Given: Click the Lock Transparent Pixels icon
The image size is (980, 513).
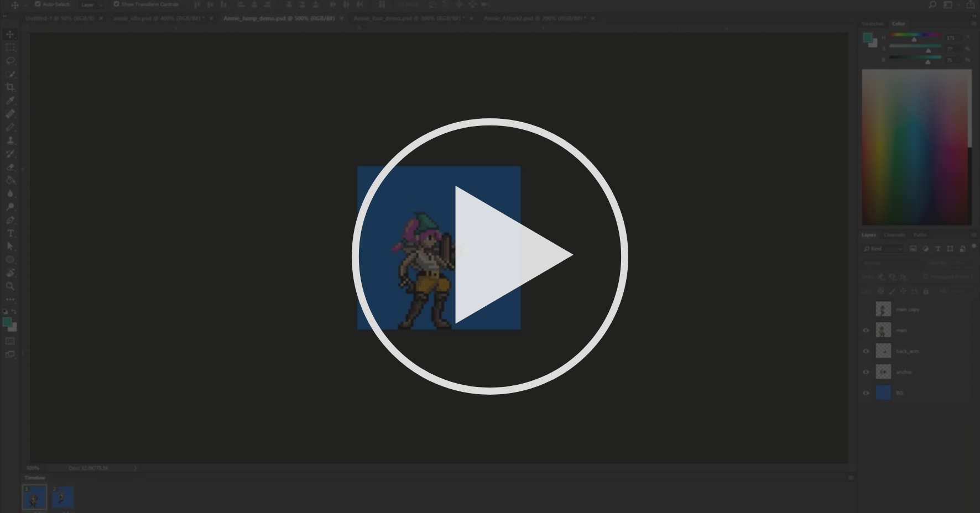Looking at the screenshot, I should [881, 291].
